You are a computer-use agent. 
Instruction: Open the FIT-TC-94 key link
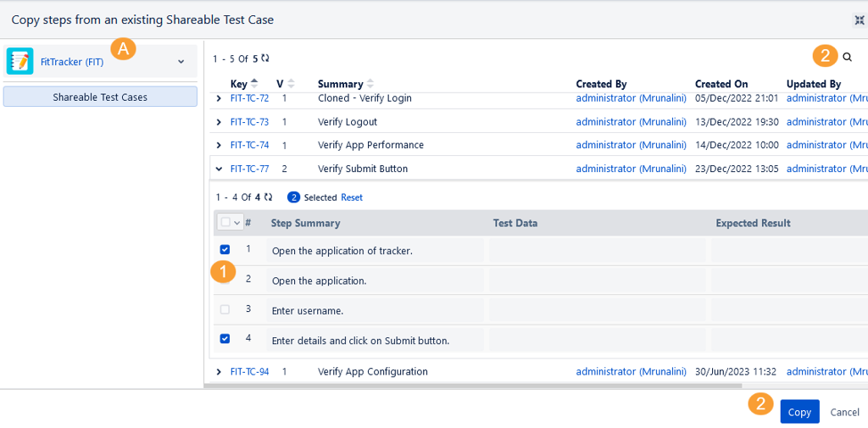click(x=250, y=371)
